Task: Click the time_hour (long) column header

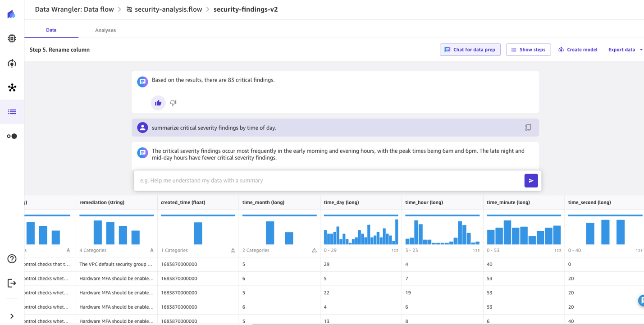Action: pos(443,202)
